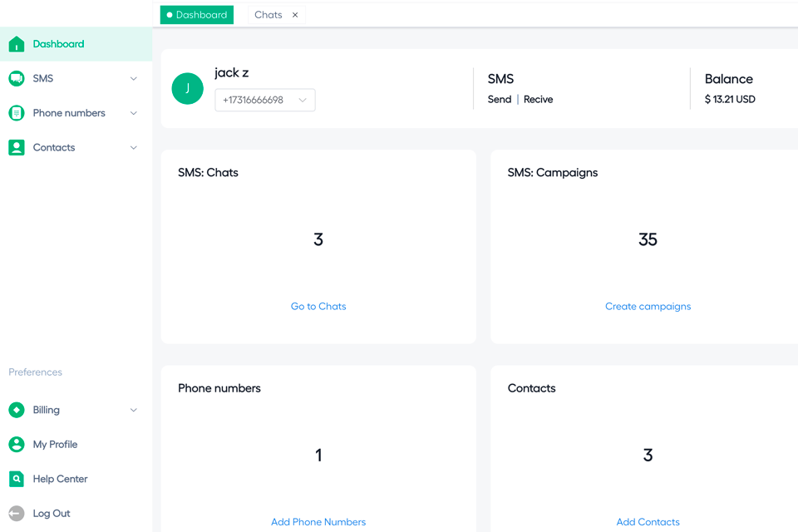Click the balance $ 13.21 USD

pos(730,99)
